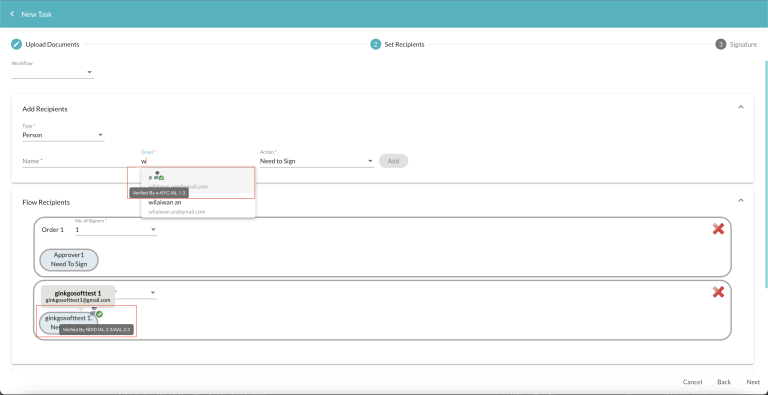This screenshot has height=395, width=768.
Task: Click the Upload Documents pencil step icon
Action: (x=16, y=44)
